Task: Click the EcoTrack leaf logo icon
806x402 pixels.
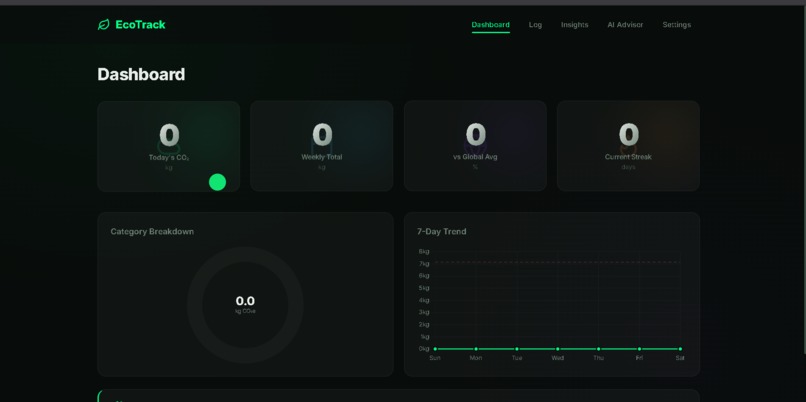Action: pyautogui.click(x=103, y=25)
